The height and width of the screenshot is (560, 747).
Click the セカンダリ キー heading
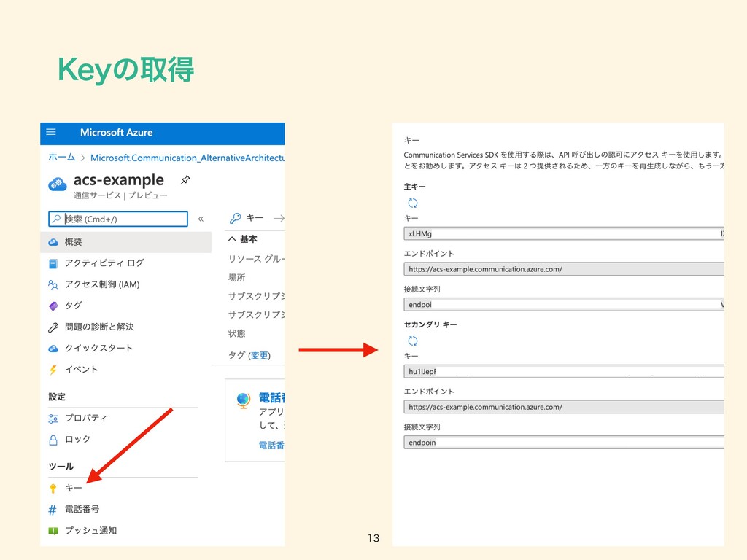tap(430, 324)
